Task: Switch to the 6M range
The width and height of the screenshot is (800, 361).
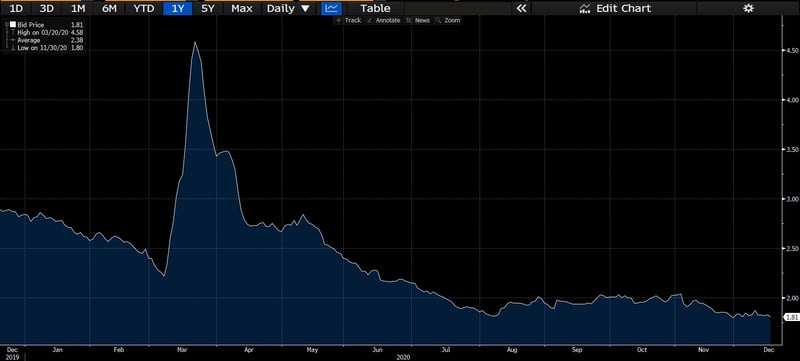Action: [x=109, y=8]
